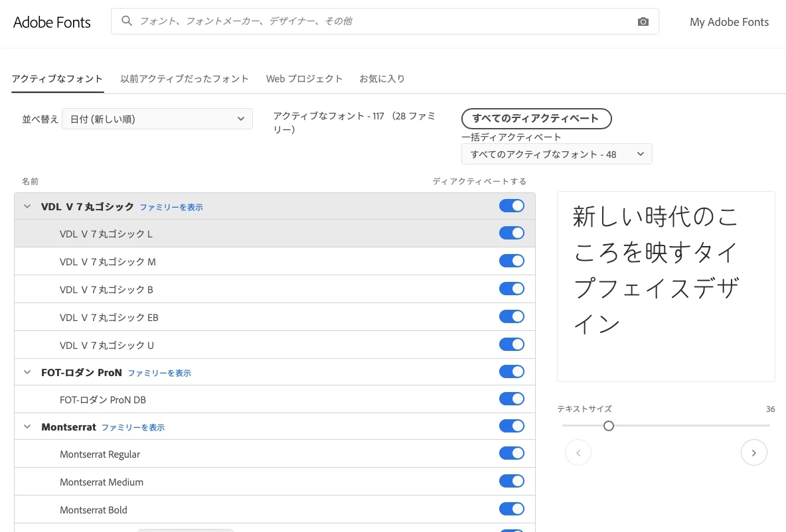The image size is (786, 532).
Task: Go to the お気に入り tab
Action: point(382,79)
